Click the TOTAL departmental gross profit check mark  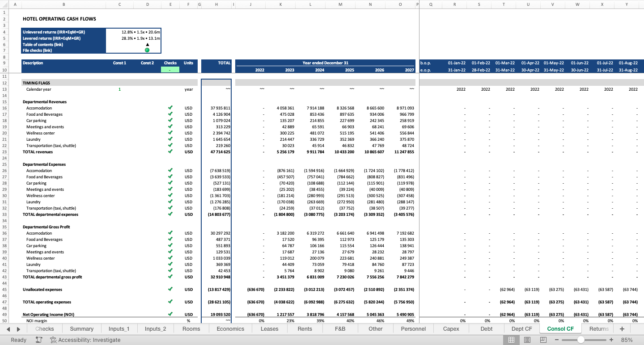tap(170, 277)
